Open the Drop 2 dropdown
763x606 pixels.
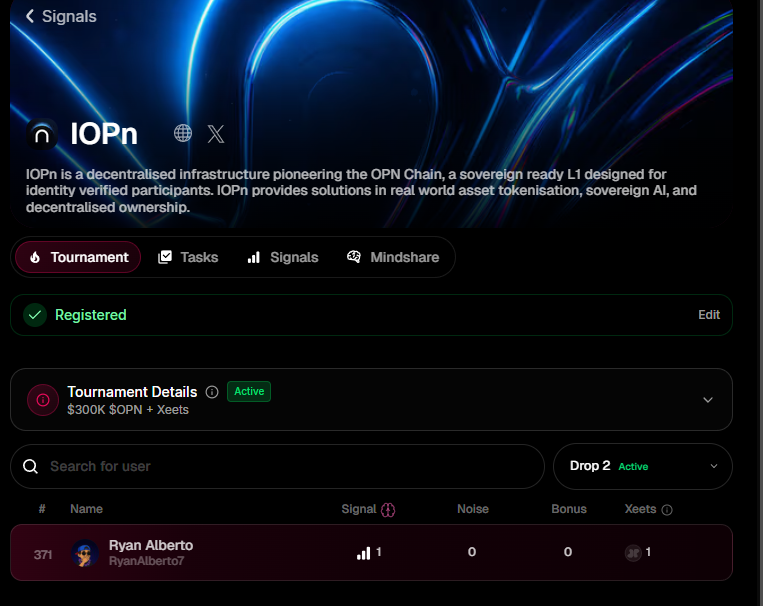tap(643, 466)
